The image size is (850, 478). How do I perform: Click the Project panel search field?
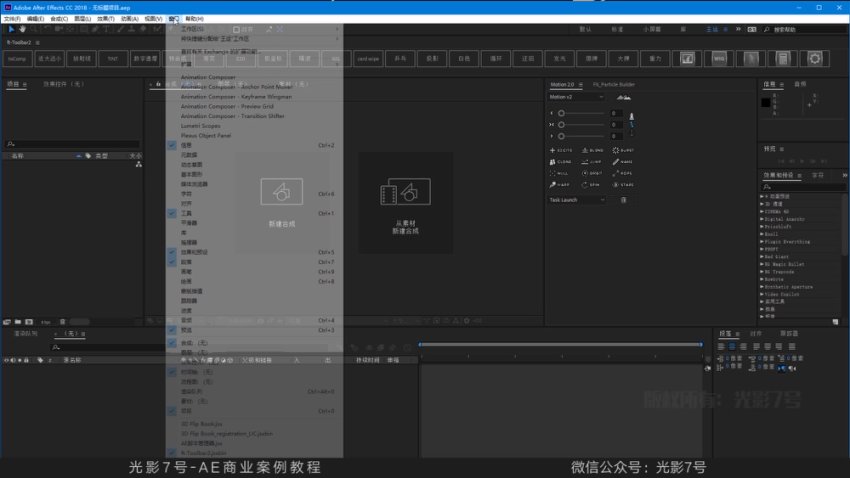[x=72, y=144]
